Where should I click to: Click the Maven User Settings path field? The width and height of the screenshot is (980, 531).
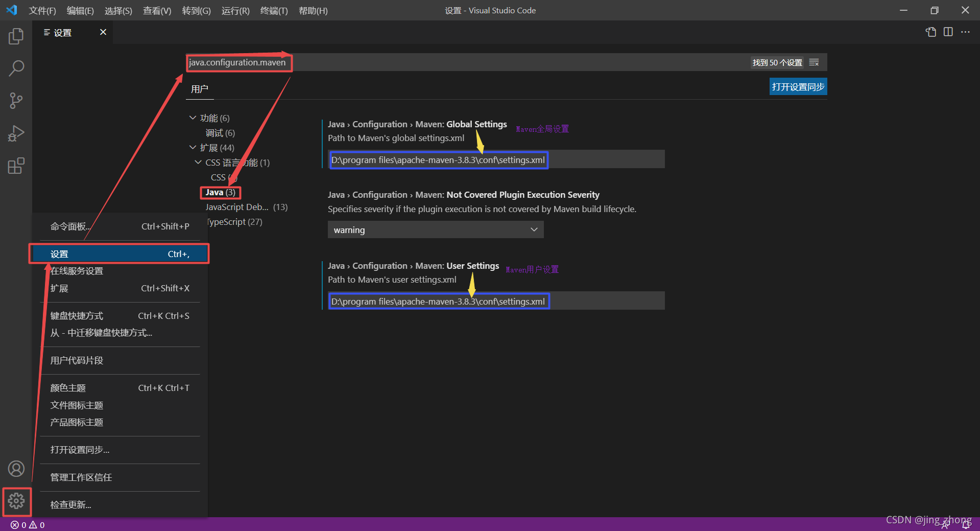tap(496, 302)
